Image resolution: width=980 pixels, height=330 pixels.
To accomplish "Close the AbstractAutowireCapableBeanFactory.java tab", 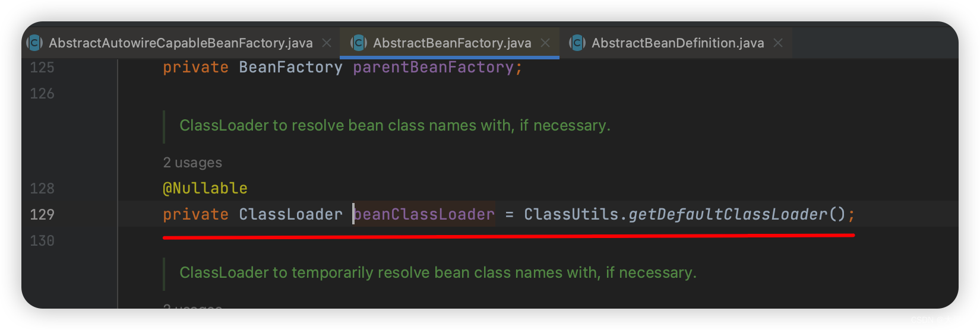I will click(327, 43).
